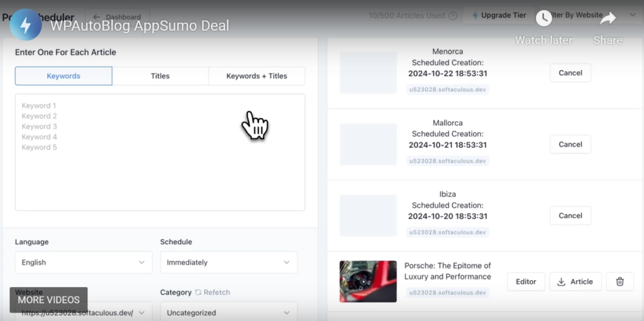Viewport: 644px width, 321px height.
Task: Click the Upgrade Tier button
Action: pyautogui.click(x=499, y=15)
